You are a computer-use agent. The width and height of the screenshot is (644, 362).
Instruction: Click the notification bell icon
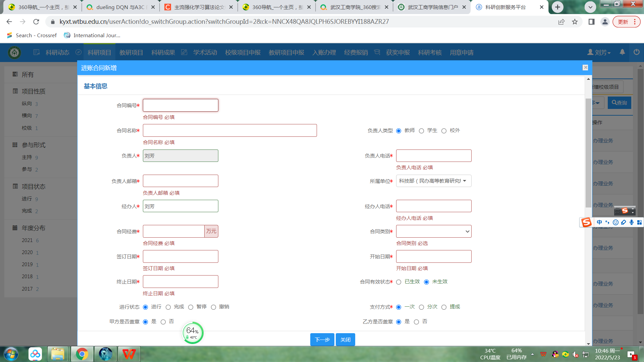(622, 52)
